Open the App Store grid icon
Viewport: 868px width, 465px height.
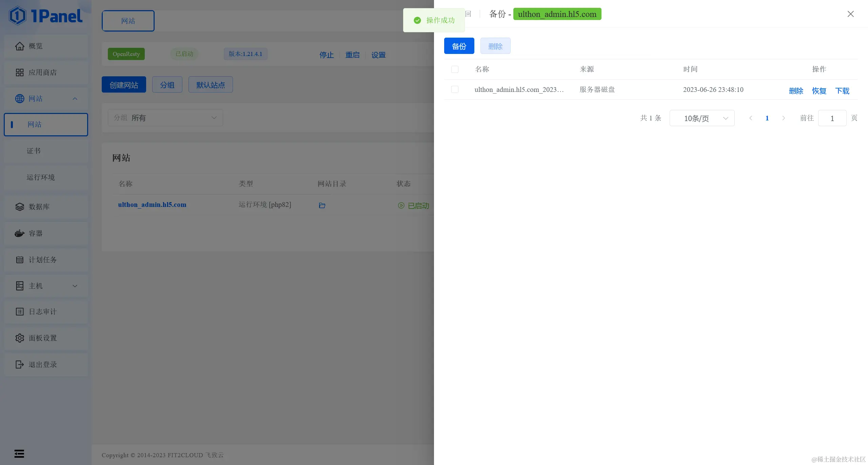20,73
